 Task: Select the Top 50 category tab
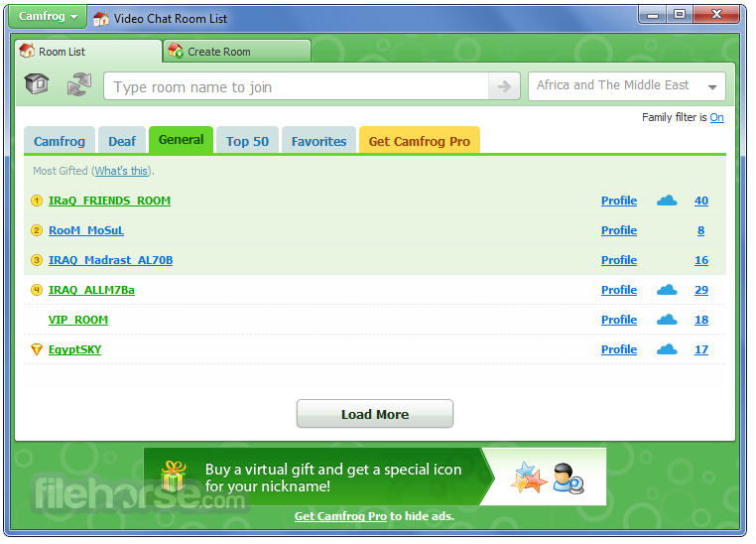[x=247, y=141]
